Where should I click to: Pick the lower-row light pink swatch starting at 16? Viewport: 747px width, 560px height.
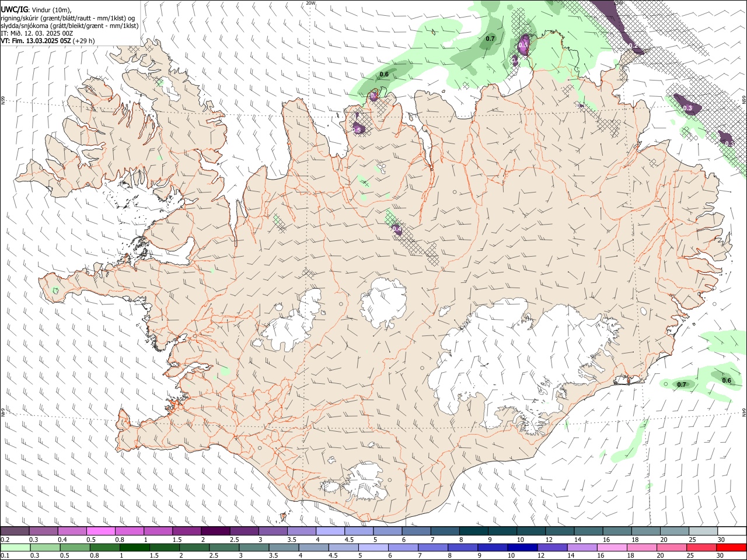pos(612,547)
